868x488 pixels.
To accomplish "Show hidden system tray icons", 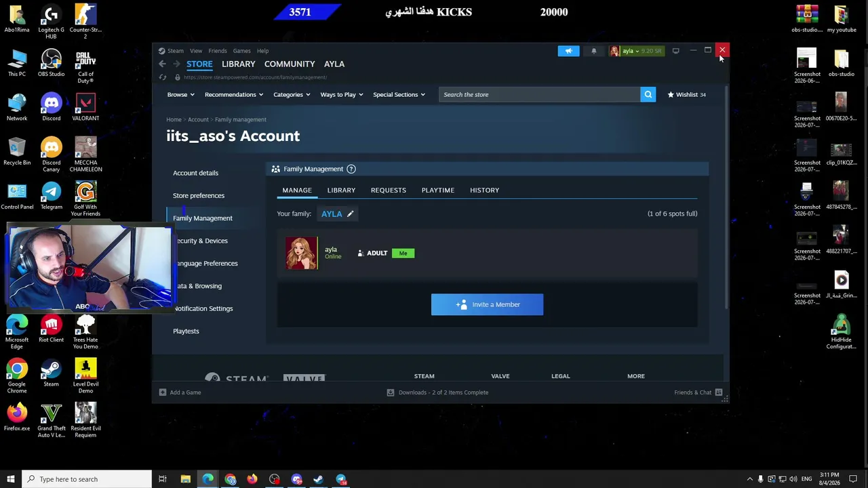I will (x=749, y=479).
